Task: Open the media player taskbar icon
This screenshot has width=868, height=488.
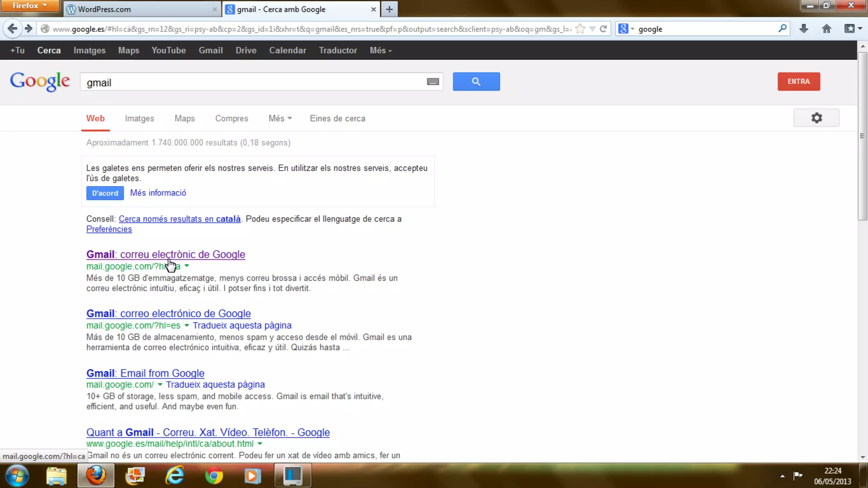Action: click(x=253, y=476)
